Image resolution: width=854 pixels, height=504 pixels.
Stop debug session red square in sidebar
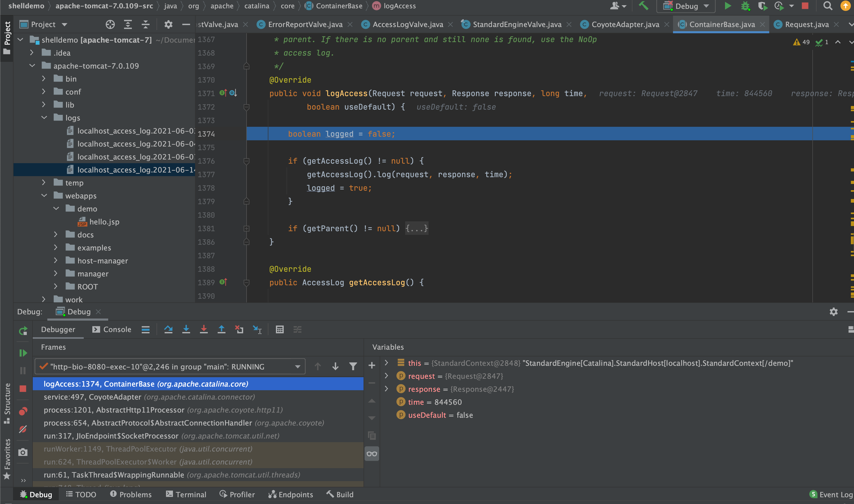coord(23,389)
